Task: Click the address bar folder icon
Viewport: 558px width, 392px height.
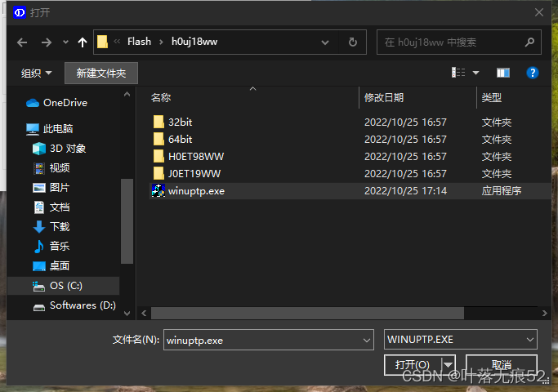Action: [102, 42]
